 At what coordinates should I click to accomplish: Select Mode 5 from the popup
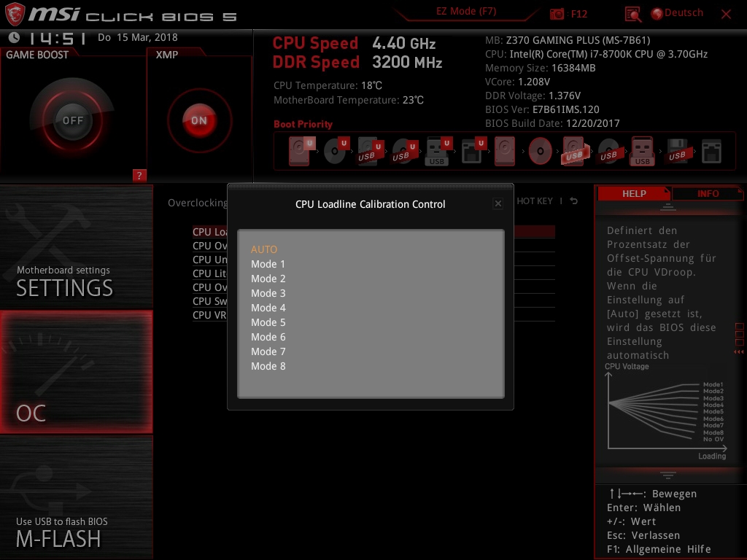(268, 322)
